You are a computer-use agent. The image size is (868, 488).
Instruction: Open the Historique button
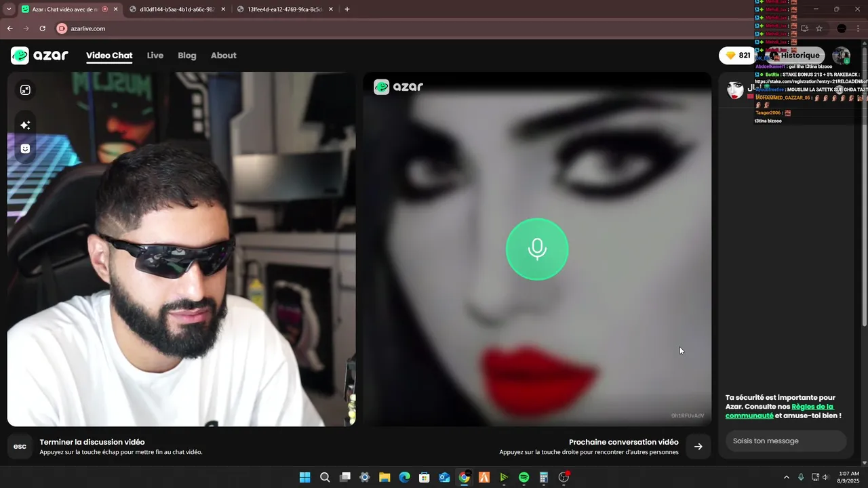pos(795,56)
